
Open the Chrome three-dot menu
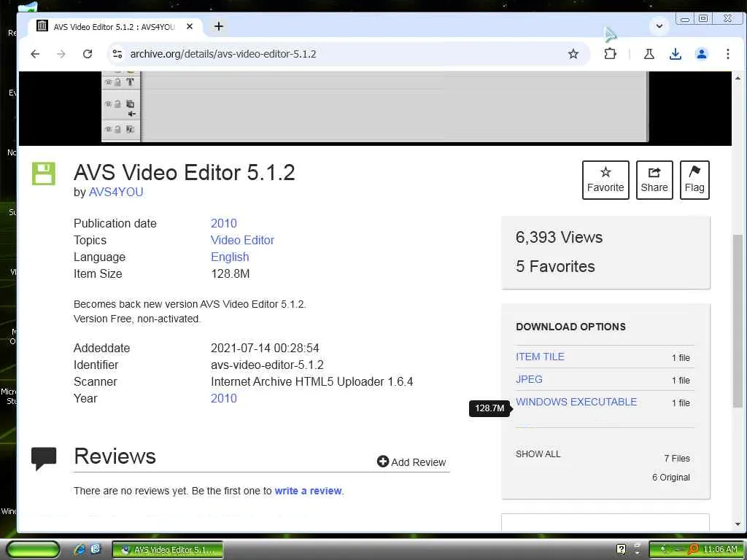click(727, 54)
